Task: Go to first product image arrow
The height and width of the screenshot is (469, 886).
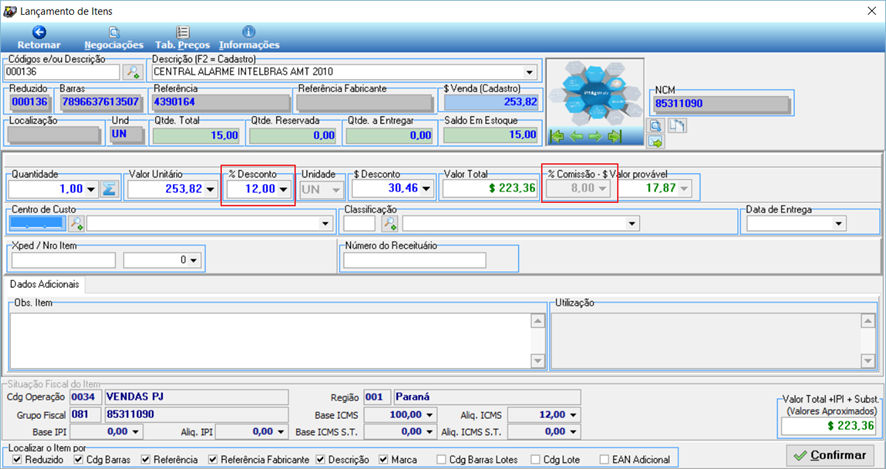Action: 558,136
